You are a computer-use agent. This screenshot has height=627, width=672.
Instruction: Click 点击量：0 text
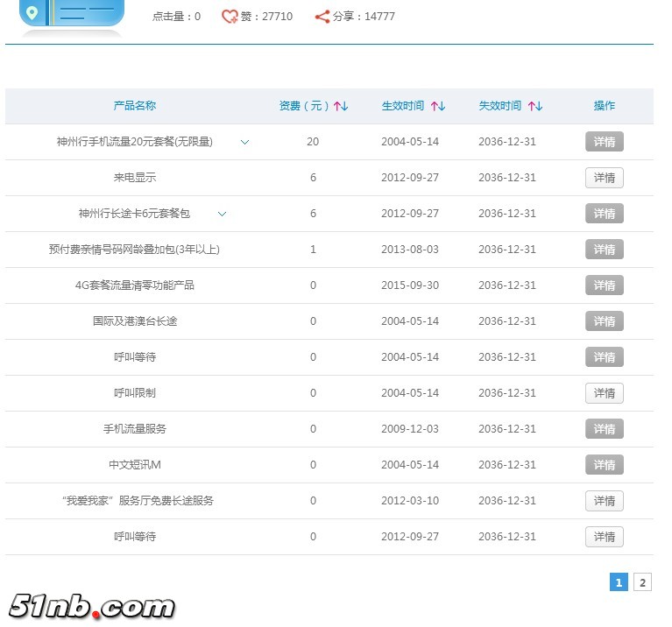click(177, 17)
